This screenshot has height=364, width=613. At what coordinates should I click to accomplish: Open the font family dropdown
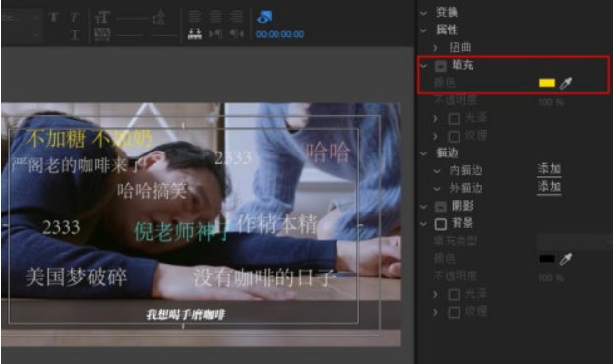pyautogui.click(x=21, y=17)
